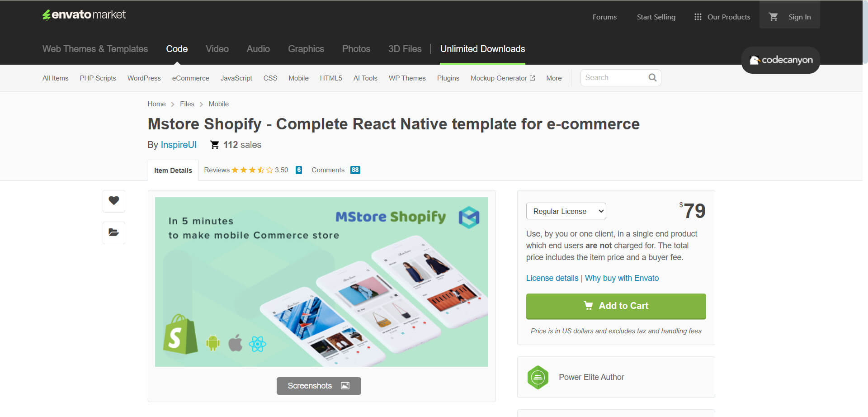The image size is (868, 417).
Task: Open JavaScript category
Action: click(x=236, y=78)
